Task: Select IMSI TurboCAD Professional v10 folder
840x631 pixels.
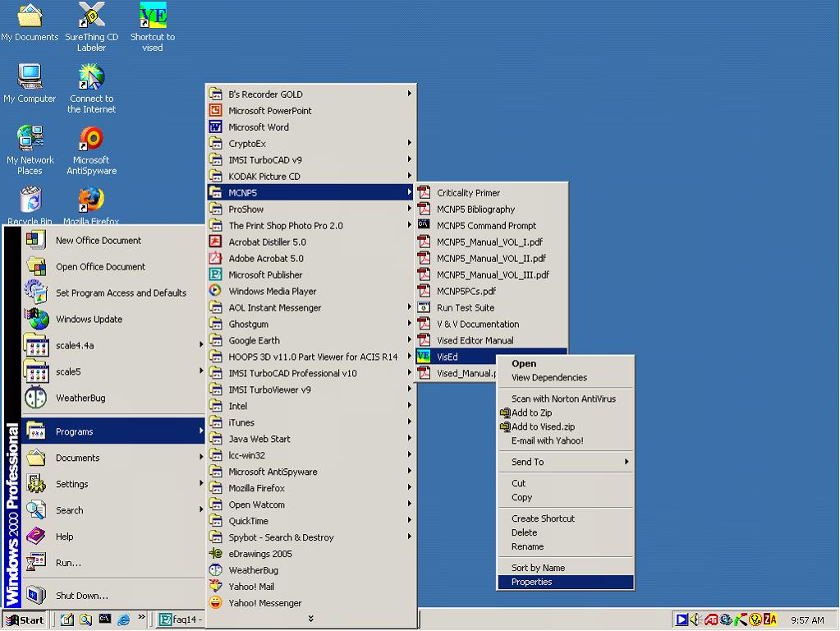Action: click(x=311, y=373)
